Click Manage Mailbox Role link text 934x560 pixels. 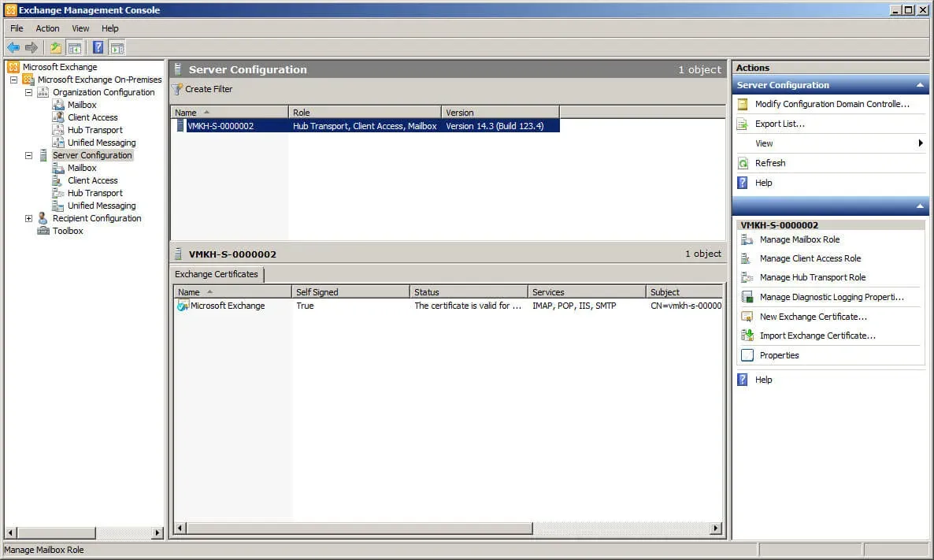coord(799,239)
